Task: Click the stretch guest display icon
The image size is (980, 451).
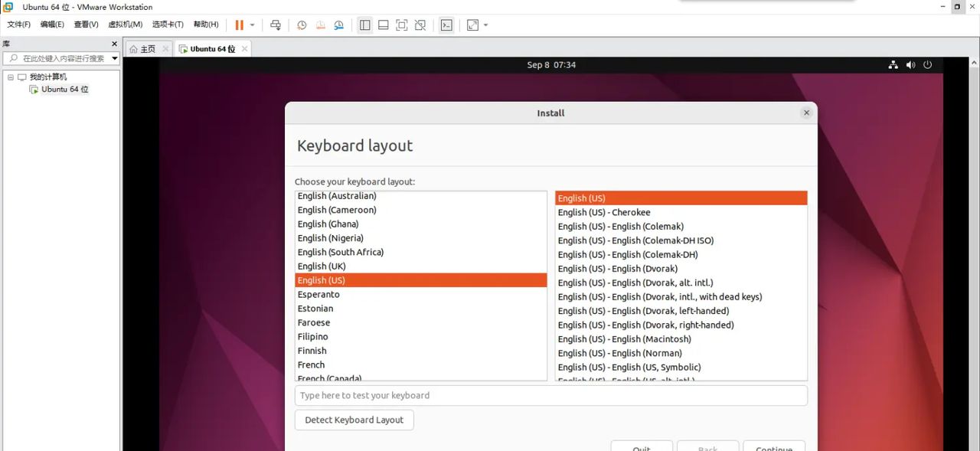Action: pyautogui.click(x=472, y=25)
